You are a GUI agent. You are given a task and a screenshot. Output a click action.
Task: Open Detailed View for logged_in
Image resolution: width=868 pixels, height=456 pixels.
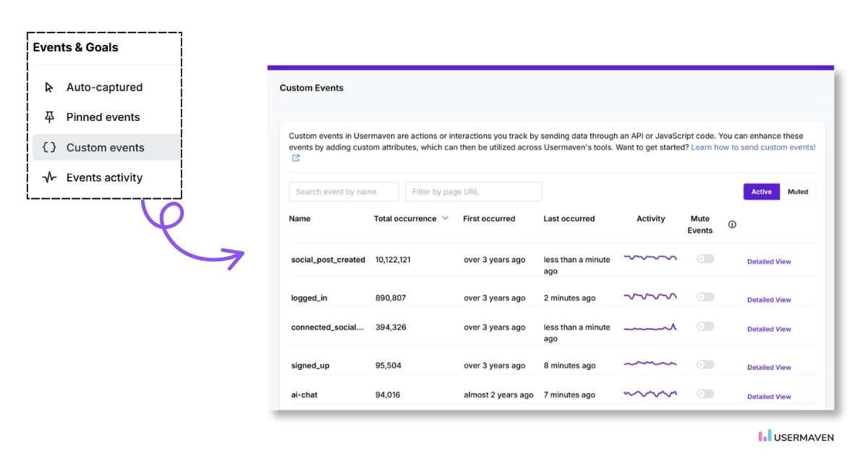(x=769, y=300)
